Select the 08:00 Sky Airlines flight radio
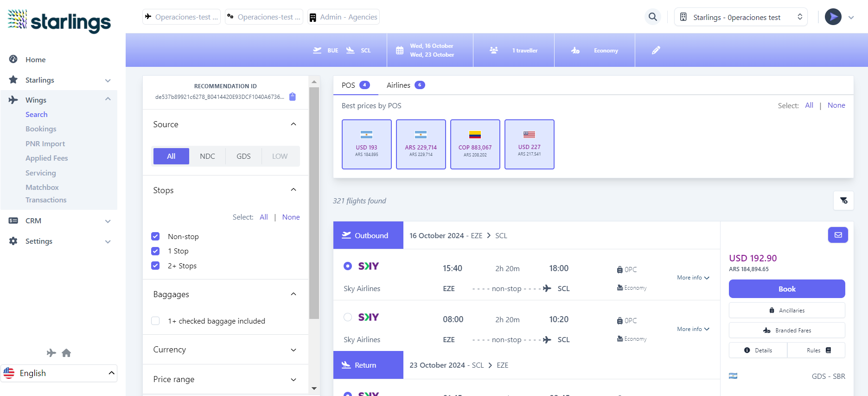 coord(348,317)
